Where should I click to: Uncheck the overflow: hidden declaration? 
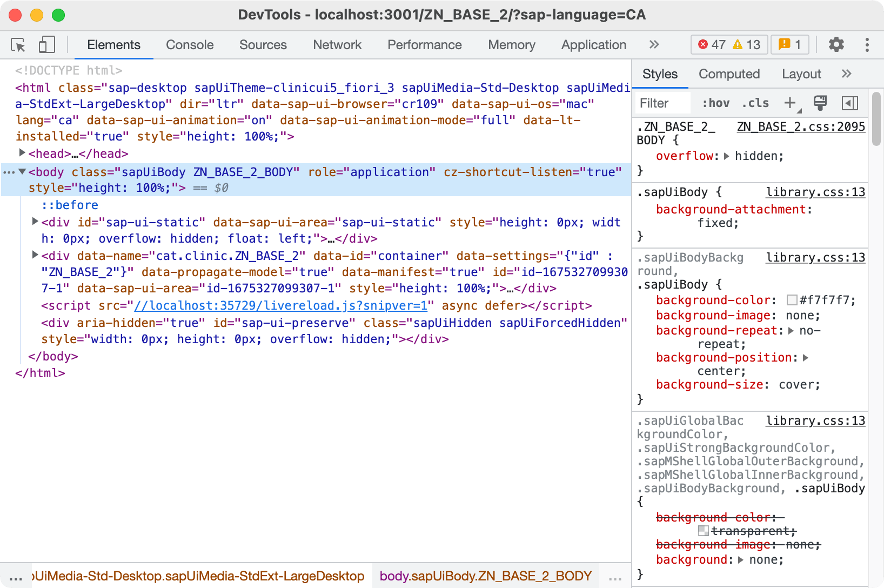pyautogui.click(x=647, y=156)
